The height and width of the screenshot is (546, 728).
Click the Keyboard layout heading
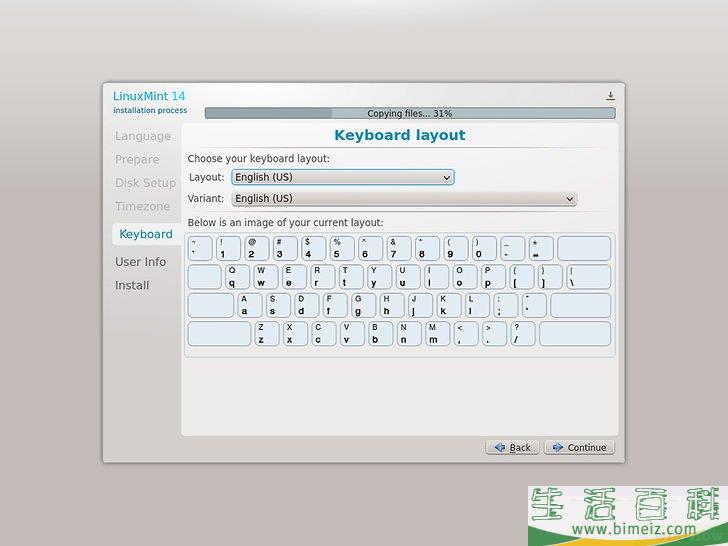[400, 135]
